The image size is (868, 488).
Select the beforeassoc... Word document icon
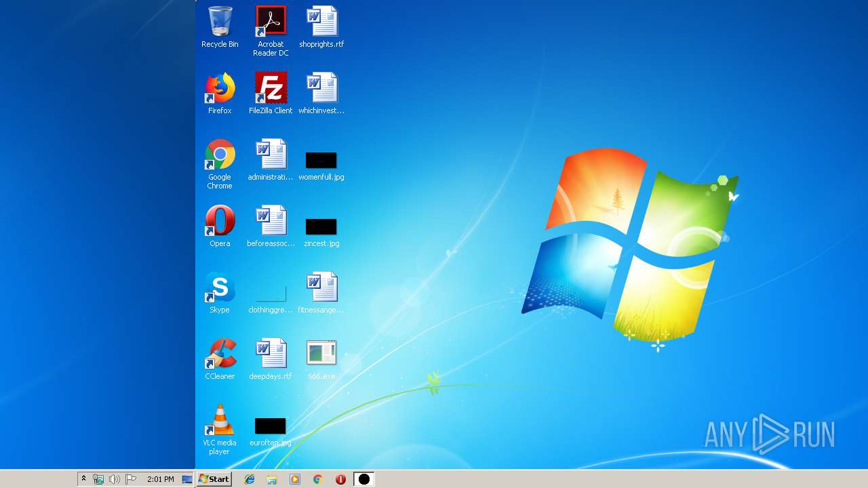click(x=271, y=226)
